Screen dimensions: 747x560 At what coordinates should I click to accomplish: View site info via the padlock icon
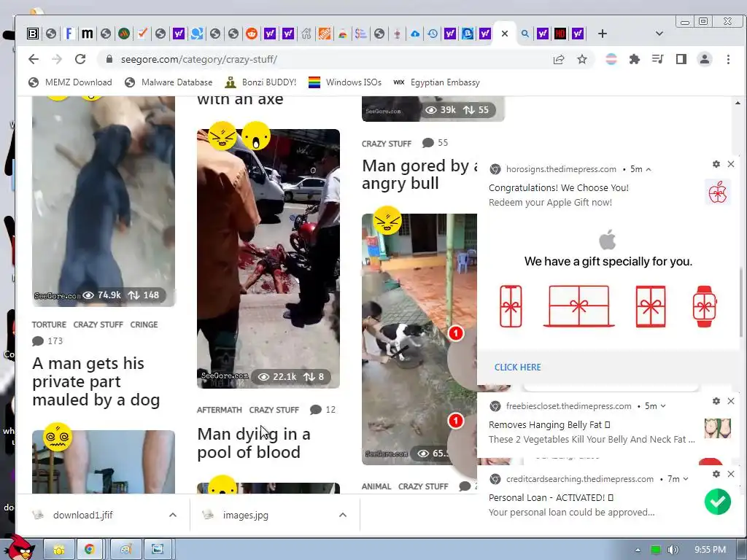(x=109, y=59)
